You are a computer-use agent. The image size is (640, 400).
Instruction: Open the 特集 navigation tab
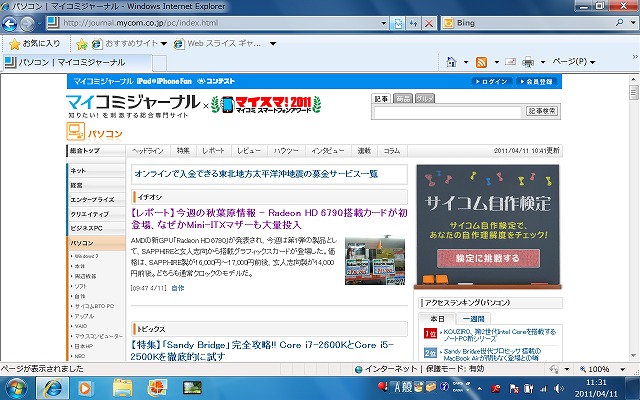pyautogui.click(x=183, y=151)
